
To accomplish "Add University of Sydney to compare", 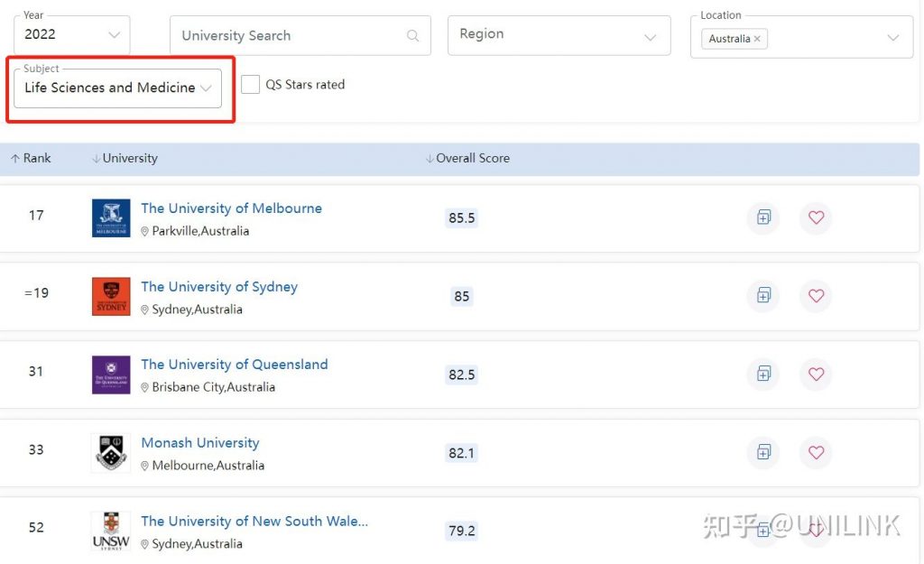I will tap(763, 295).
